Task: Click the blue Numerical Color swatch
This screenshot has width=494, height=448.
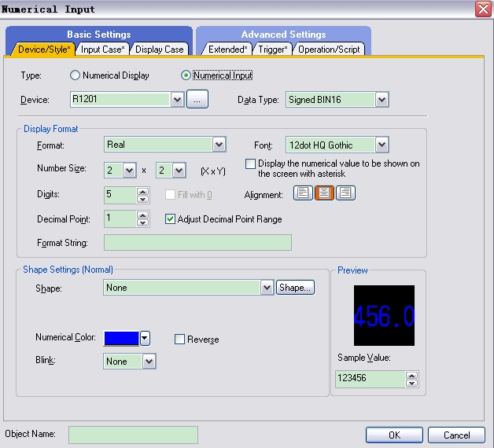Action: click(121, 338)
